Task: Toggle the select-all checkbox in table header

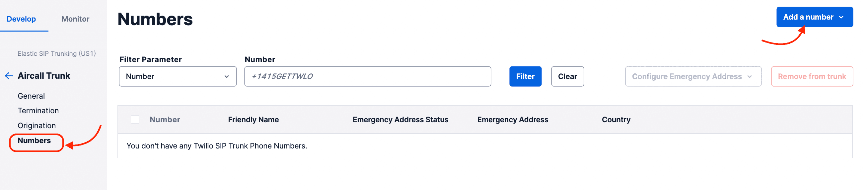Action: [135, 120]
